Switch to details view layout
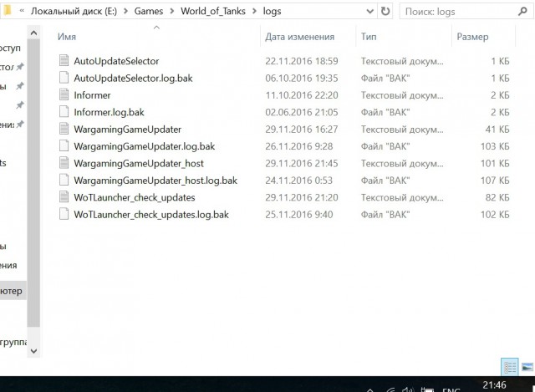Screen dimensions: 535x392 click(510, 367)
